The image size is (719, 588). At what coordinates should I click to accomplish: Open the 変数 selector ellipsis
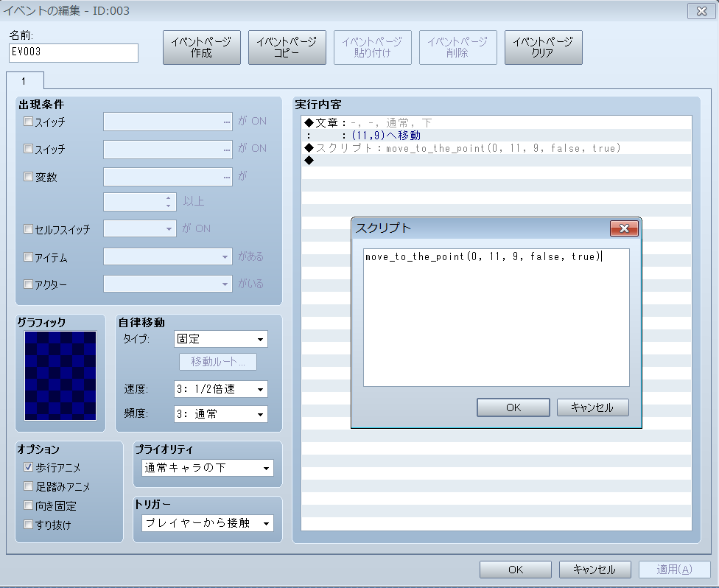(x=226, y=177)
